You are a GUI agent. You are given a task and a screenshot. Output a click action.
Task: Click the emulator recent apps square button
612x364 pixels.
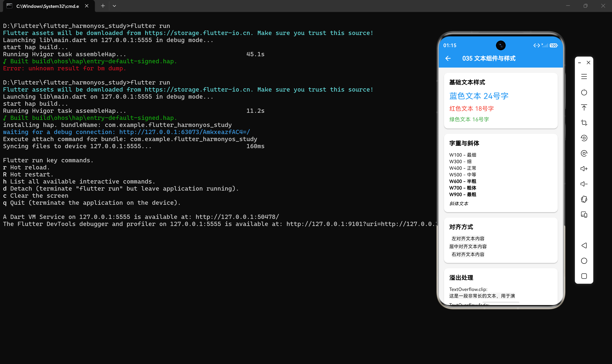(x=584, y=276)
